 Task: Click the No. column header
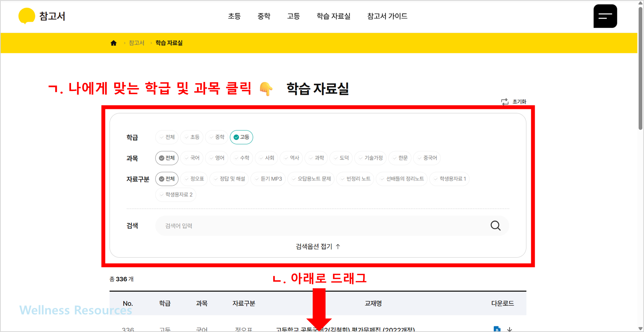(128, 303)
